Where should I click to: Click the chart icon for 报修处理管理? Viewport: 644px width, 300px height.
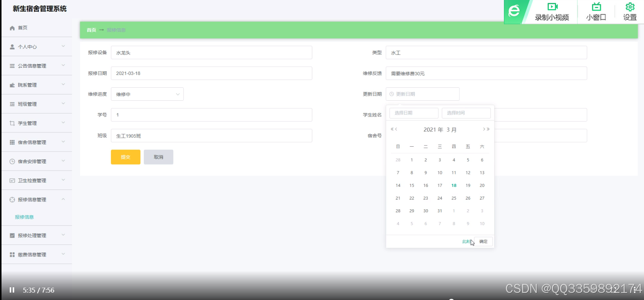[x=12, y=235]
